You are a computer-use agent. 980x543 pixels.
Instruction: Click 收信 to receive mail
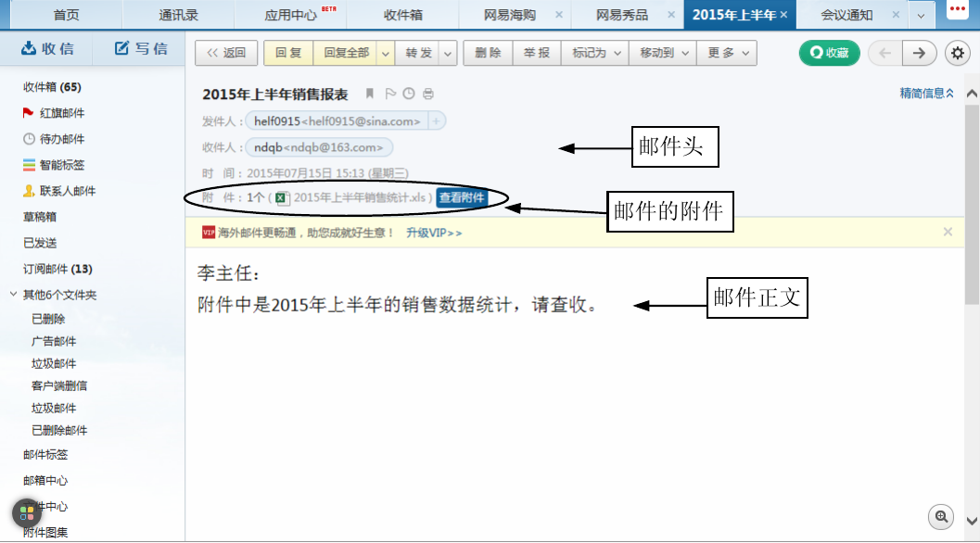[x=47, y=48]
